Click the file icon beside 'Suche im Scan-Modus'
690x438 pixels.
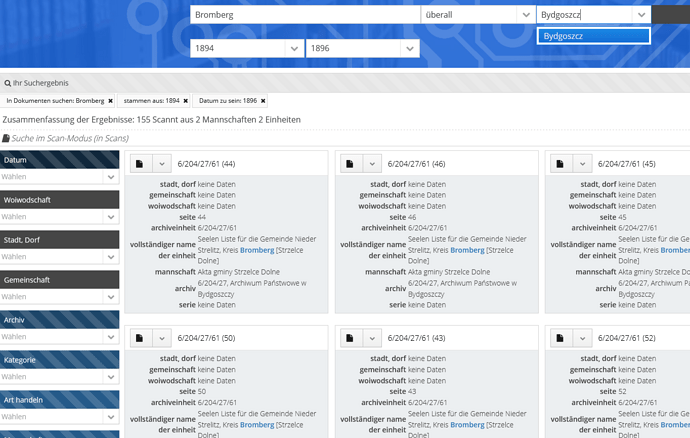click(x=6, y=138)
